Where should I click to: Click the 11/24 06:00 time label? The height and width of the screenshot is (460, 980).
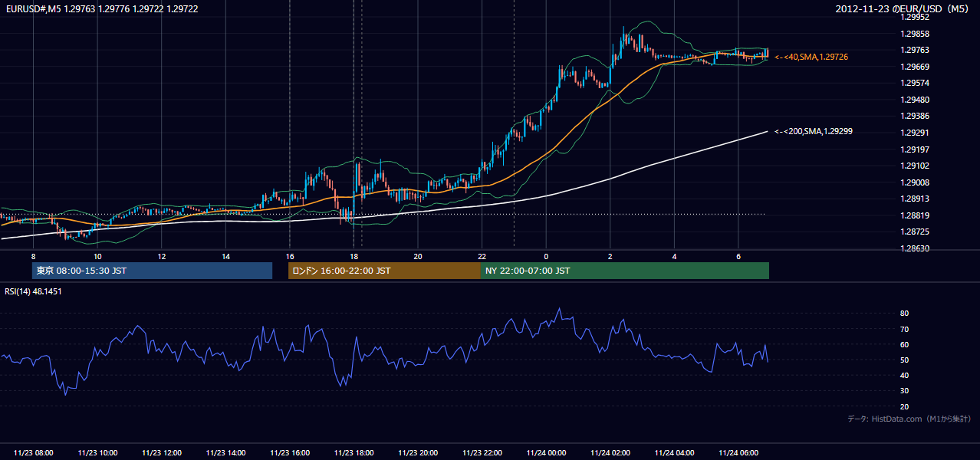click(x=738, y=452)
